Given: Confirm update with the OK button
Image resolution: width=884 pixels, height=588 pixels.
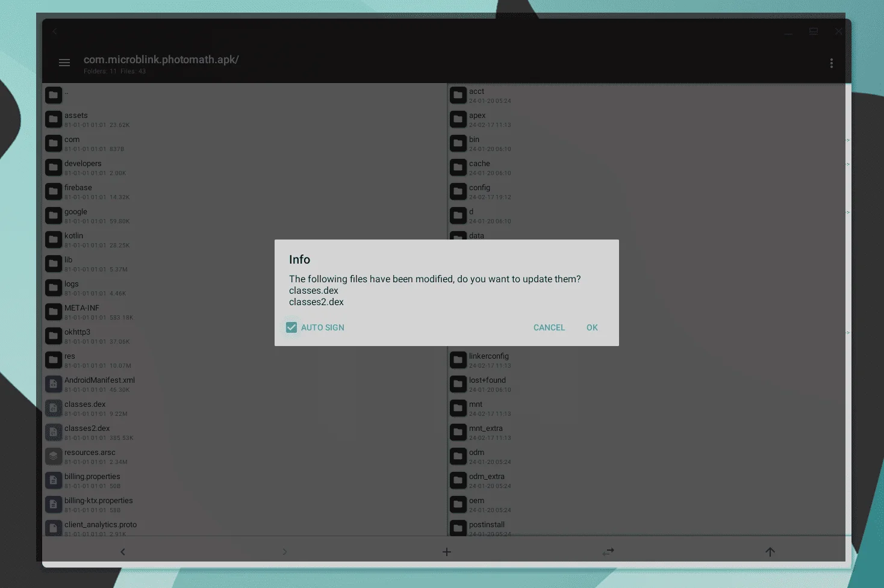Looking at the screenshot, I should click(x=592, y=327).
